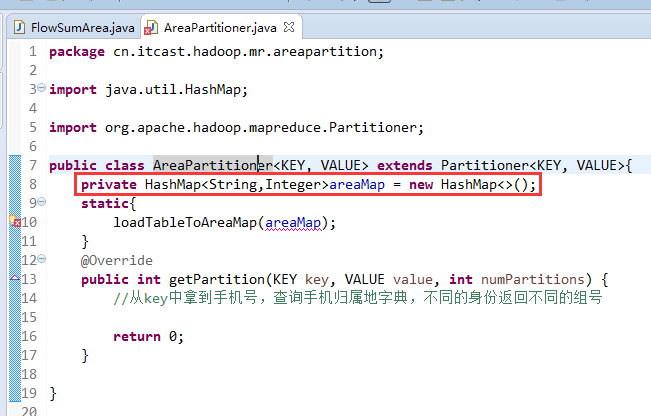Click the override indicator on line 13
The image size is (651, 416).
click(x=15, y=277)
